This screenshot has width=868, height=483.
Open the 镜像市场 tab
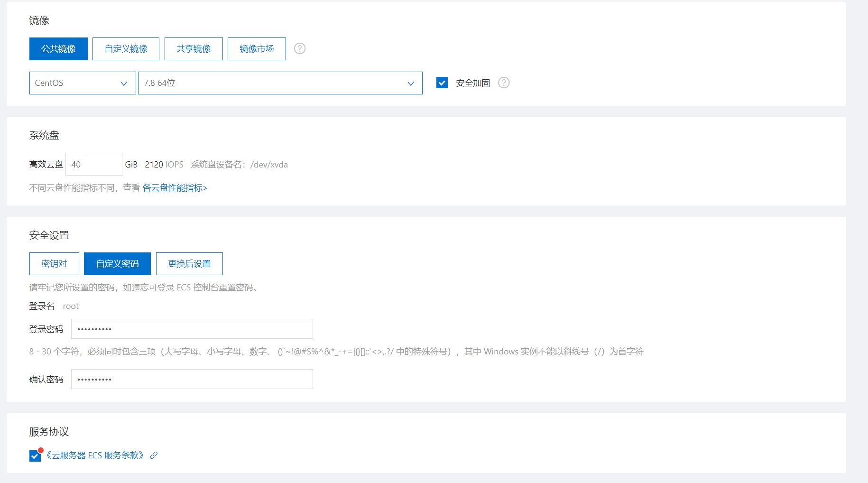(x=257, y=49)
